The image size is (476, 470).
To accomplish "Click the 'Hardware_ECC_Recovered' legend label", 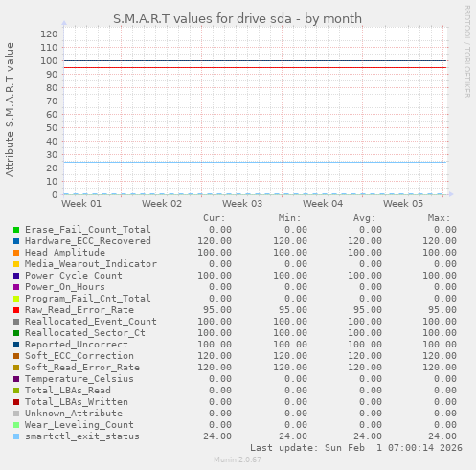I will point(88,241).
